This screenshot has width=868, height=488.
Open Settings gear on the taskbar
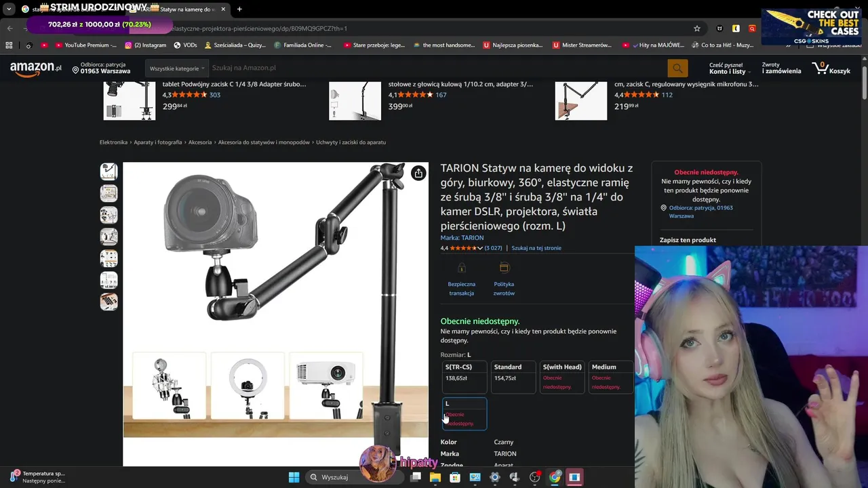[495, 477]
